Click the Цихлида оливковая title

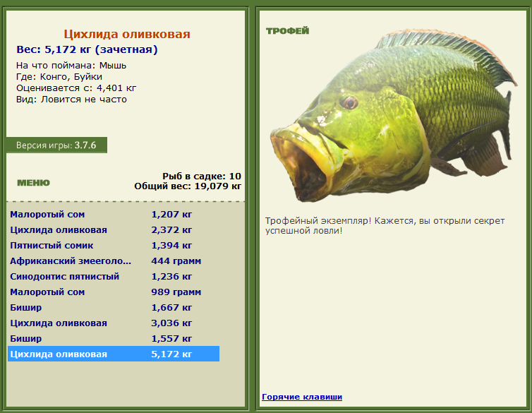(x=127, y=34)
